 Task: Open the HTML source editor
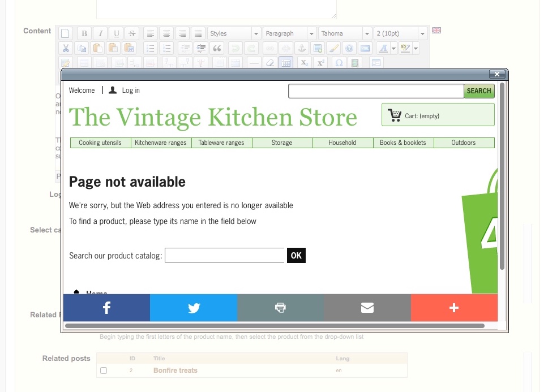[365, 48]
